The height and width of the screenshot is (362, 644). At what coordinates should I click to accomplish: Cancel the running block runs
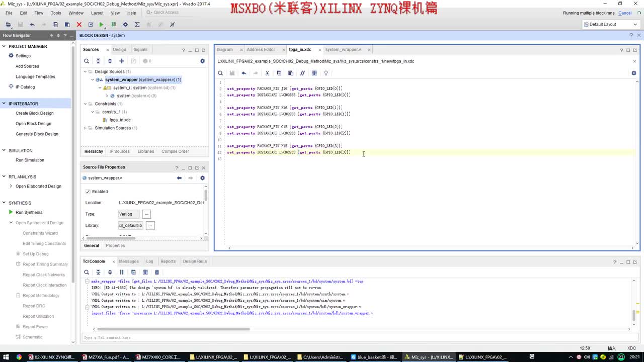(x=625, y=13)
